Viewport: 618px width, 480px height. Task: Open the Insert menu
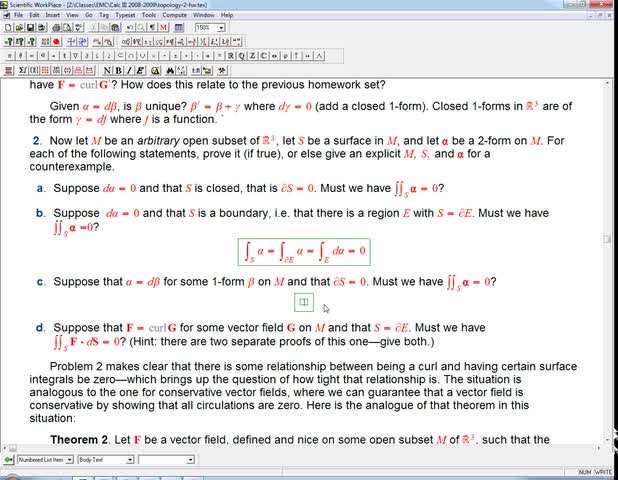click(x=52, y=15)
